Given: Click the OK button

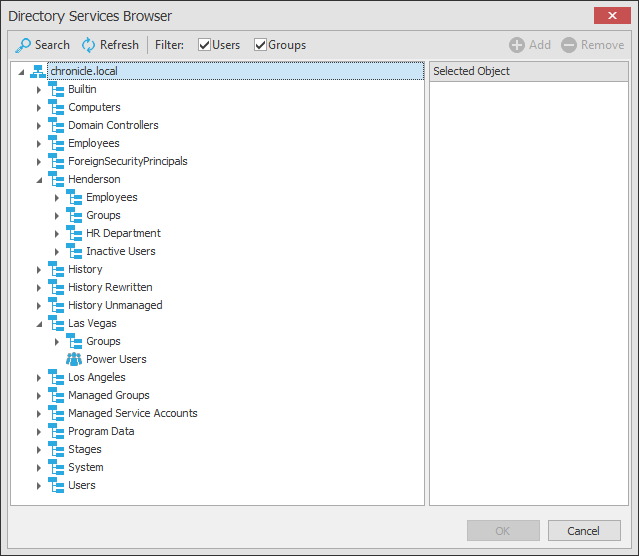Looking at the screenshot, I should click(503, 530).
